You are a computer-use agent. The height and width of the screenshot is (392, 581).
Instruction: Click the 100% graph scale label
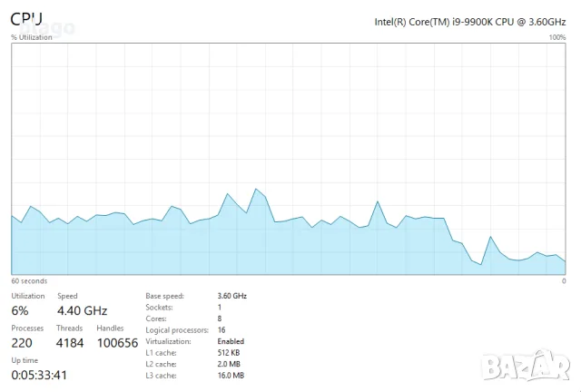click(x=557, y=37)
